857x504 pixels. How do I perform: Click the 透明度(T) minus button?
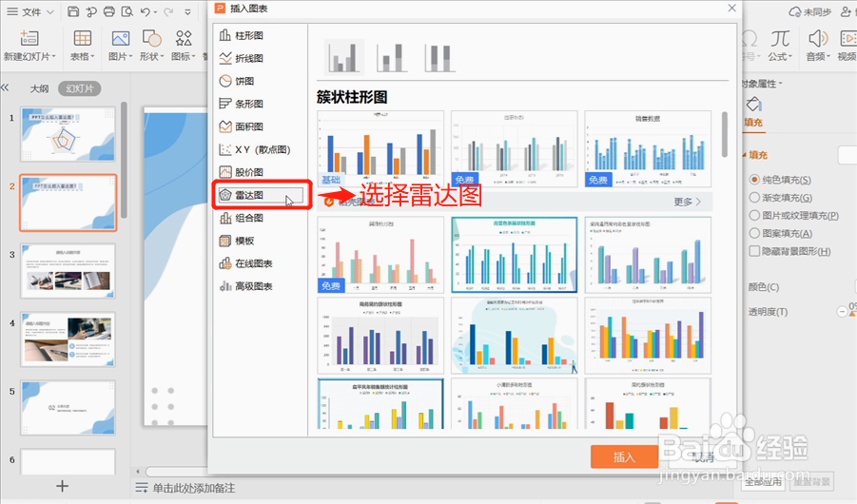tap(842, 312)
